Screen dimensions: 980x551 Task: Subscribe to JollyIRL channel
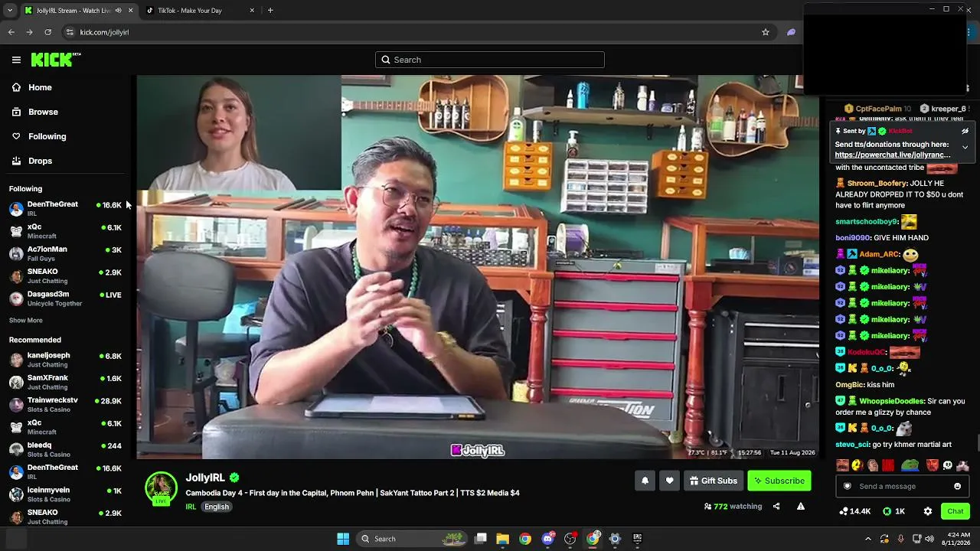tap(779, 481)
